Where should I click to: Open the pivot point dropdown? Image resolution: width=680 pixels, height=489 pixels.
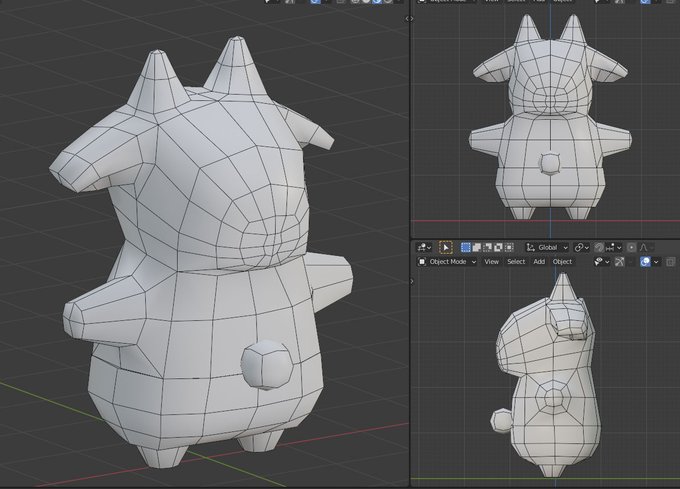582,248
